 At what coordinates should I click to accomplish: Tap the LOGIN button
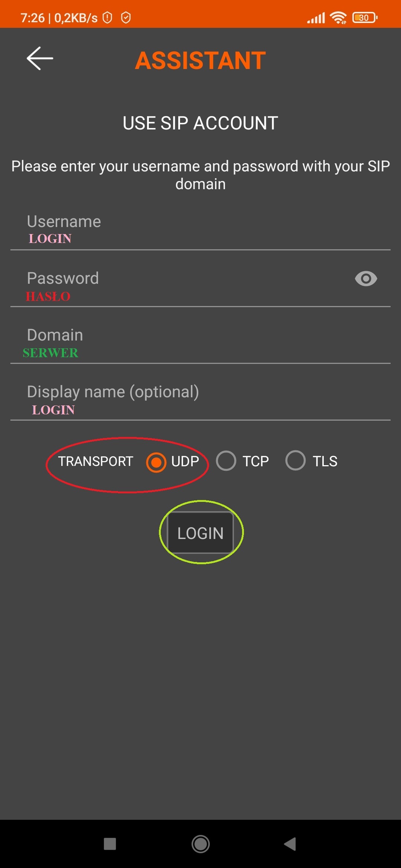click(x=200, y=533)
